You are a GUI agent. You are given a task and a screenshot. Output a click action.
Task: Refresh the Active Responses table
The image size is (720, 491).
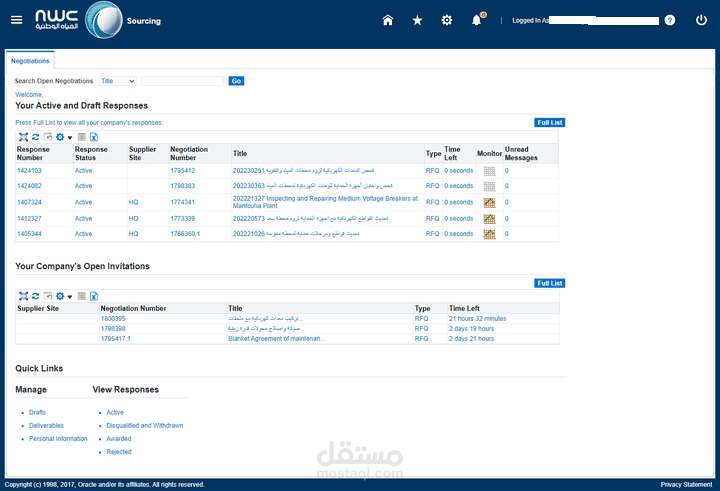pyautogui.click(x=35, y=137)
